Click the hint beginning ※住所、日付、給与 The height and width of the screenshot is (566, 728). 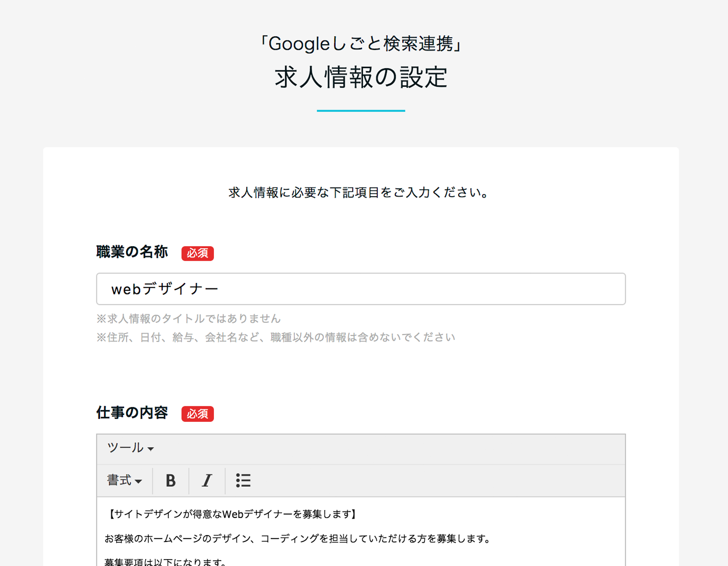[276, 337]
